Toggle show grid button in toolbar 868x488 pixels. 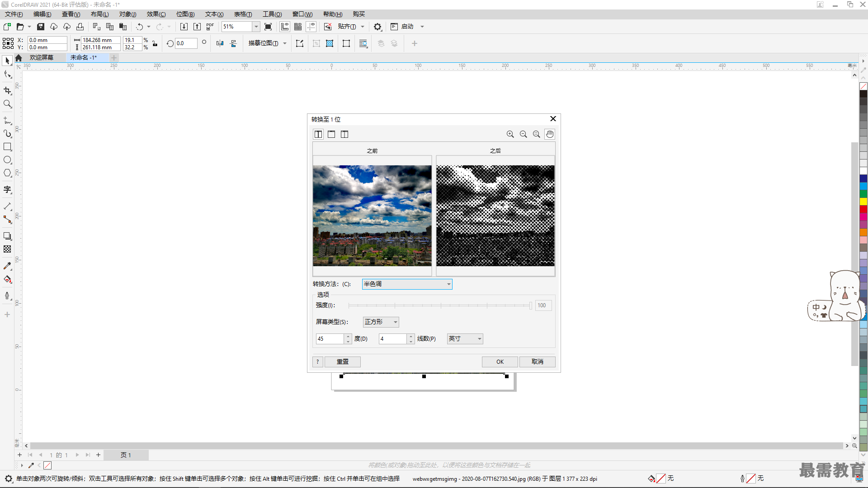pyautogui.click(x=298, y=27)
